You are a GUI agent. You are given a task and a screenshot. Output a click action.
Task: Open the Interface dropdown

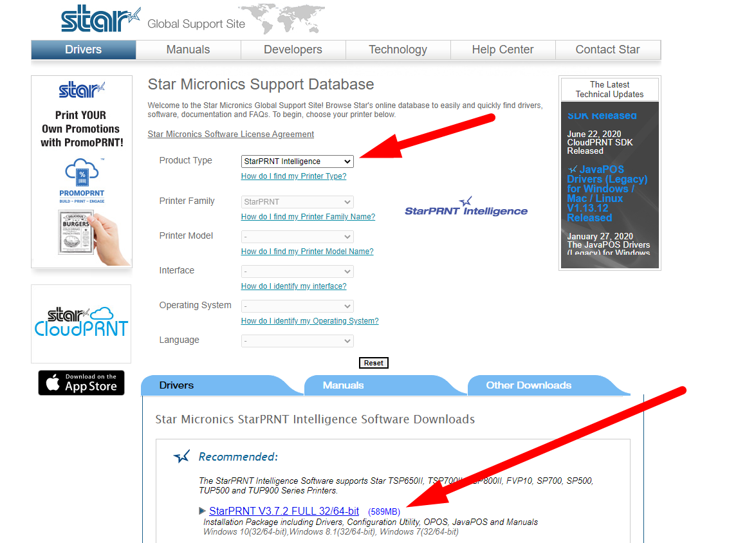coord(297,271)
